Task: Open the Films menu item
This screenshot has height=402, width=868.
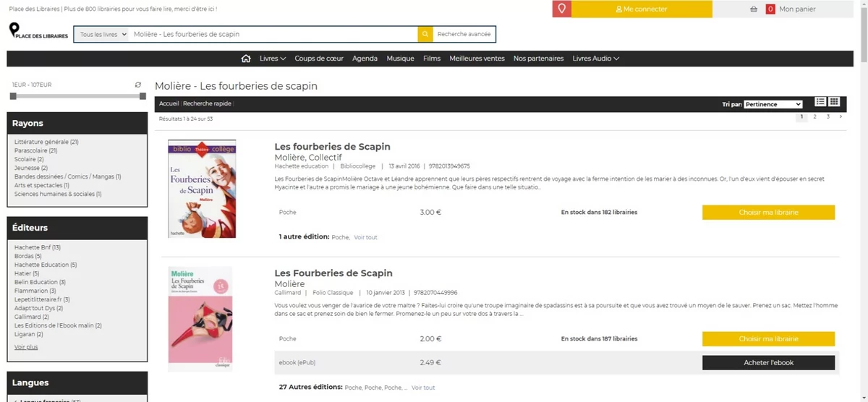Action: (x=432, y=59)
